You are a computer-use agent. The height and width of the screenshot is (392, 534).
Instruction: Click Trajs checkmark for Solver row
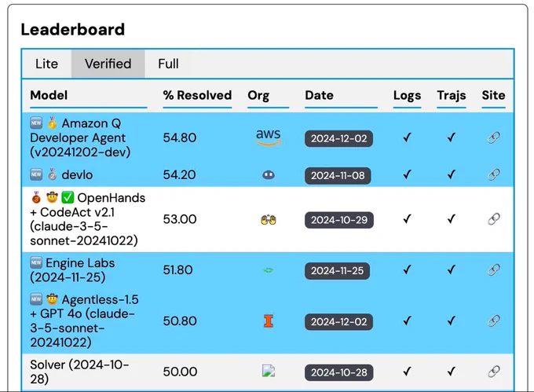coord(452,372)
